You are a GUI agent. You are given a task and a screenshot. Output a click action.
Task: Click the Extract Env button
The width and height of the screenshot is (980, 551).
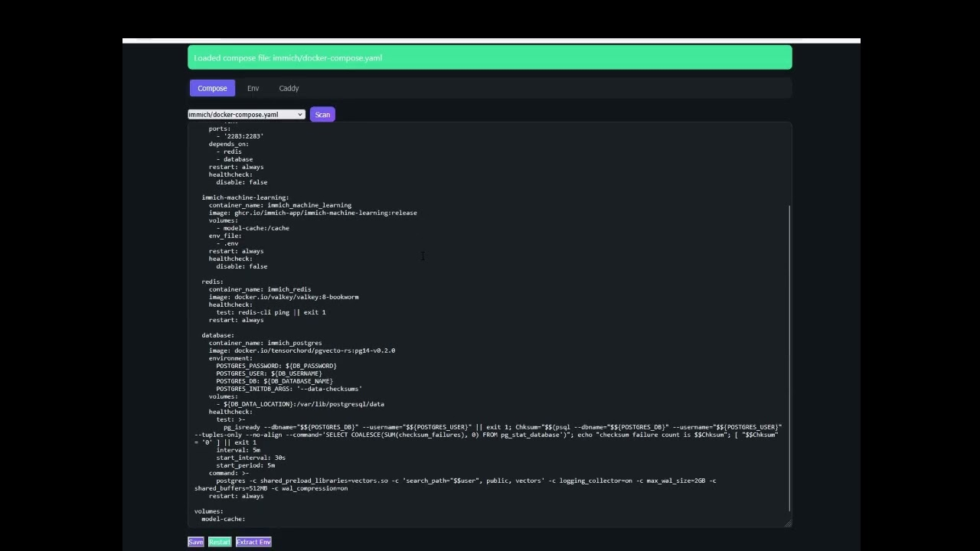[253, 542]
